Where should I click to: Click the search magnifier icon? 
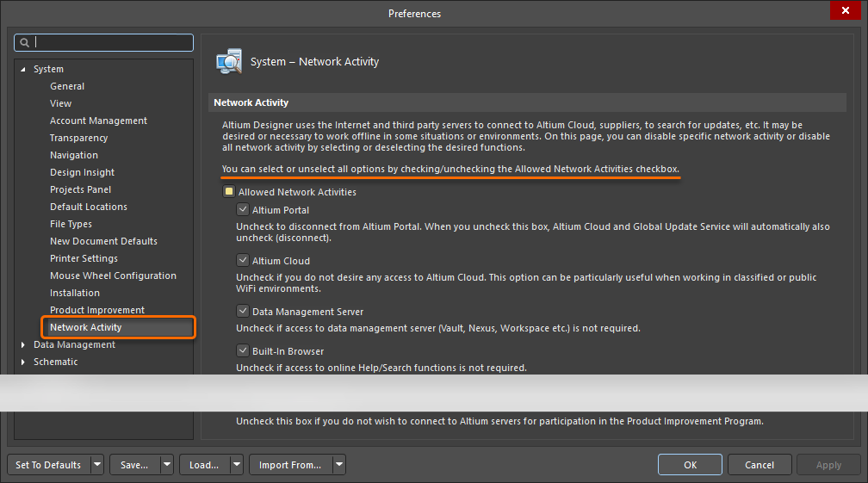(x=24, y=42)
